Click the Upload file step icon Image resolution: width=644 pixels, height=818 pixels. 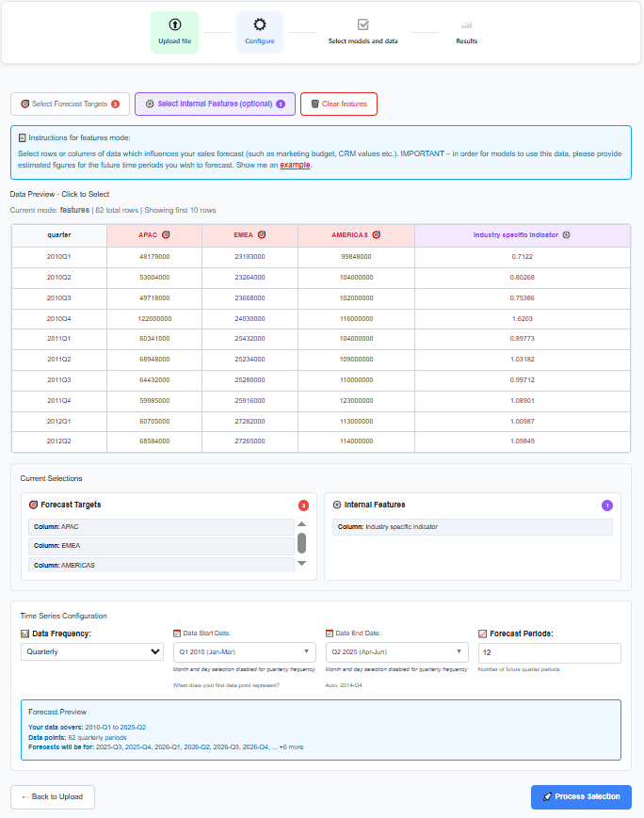click(175, 24)
